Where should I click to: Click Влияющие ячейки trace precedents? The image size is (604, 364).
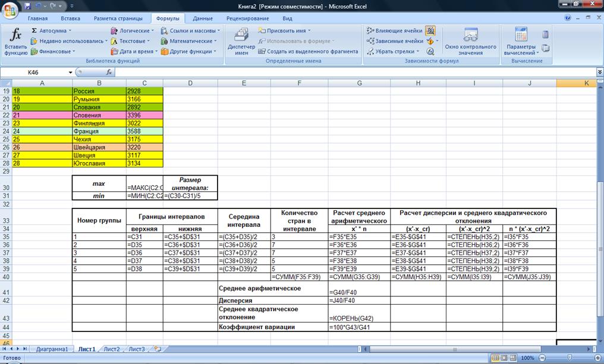(395, 30)
